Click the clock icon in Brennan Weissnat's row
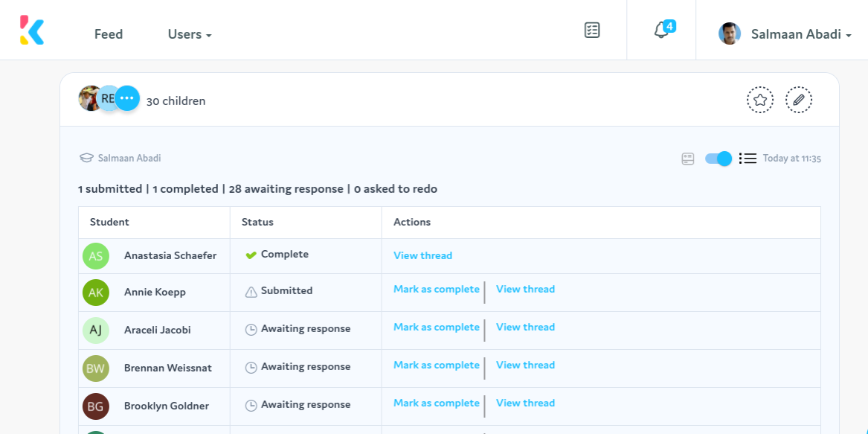 (x=251, y=368)
